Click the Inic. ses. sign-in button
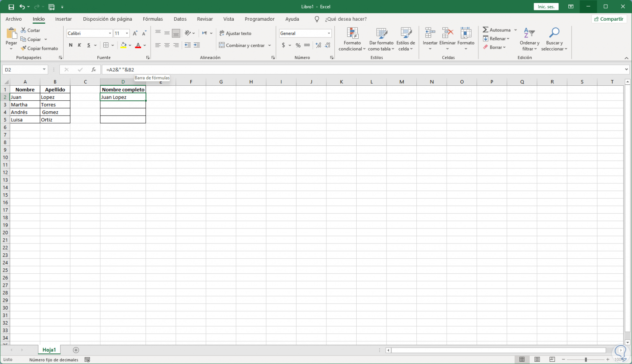Image resolution: width=632 pixels, height=364 pixels. [546, 7]
